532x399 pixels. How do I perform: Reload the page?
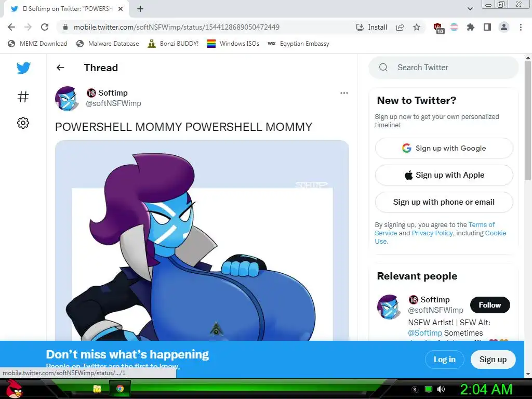[45, 27]
